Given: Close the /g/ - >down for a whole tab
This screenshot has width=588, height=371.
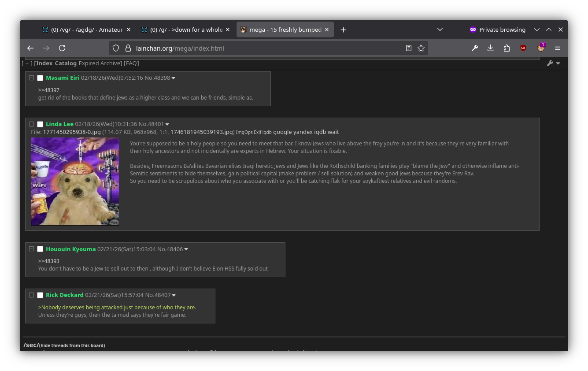Looking at the screenshot, I should tap(228, 30).
